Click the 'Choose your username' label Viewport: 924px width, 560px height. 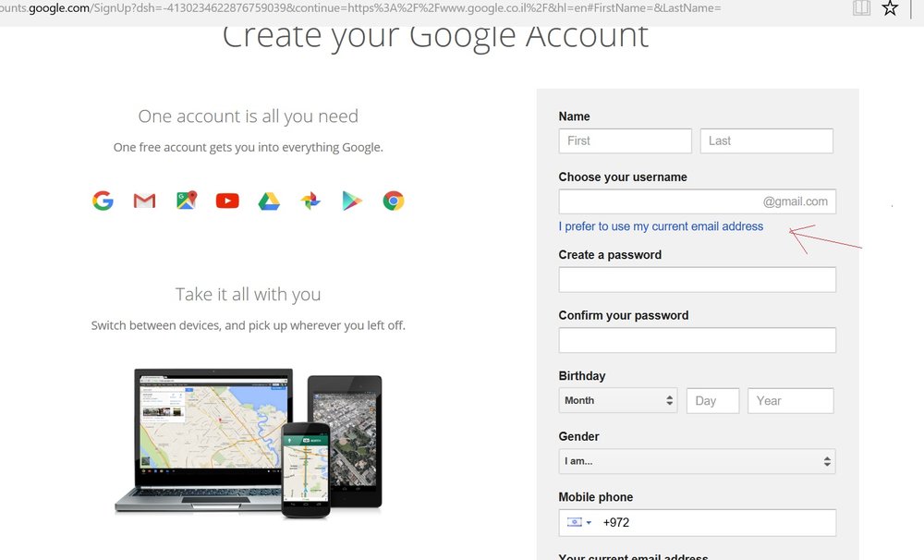[x=623, y=177]
